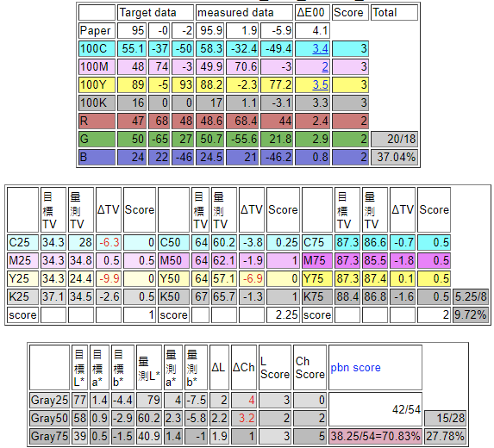Open the 2 ΔE00 link for 100M
494x448 pixels.
pos(325,66)
